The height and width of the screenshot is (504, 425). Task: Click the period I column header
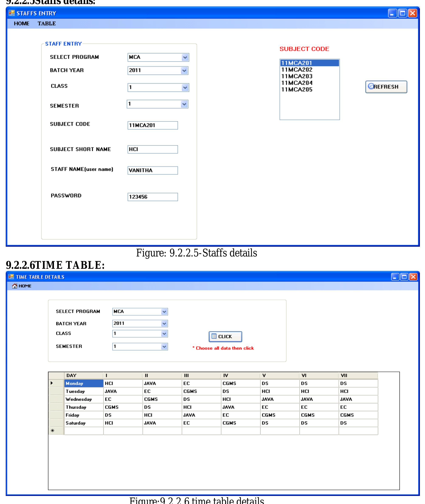(123, 375)
